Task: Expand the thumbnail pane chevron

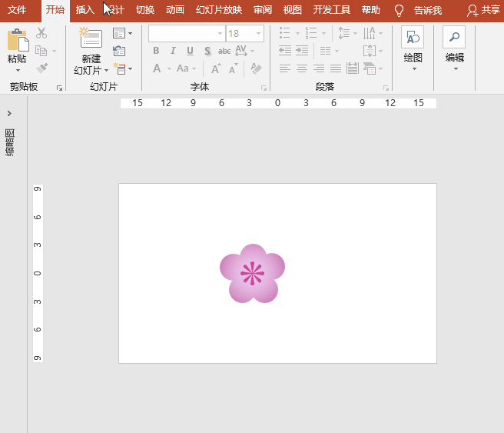Action: coord(9,113)
